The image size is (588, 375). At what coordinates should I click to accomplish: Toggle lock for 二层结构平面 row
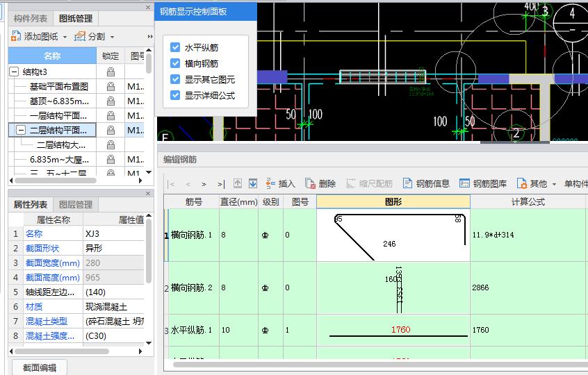(x=111, y=131)
